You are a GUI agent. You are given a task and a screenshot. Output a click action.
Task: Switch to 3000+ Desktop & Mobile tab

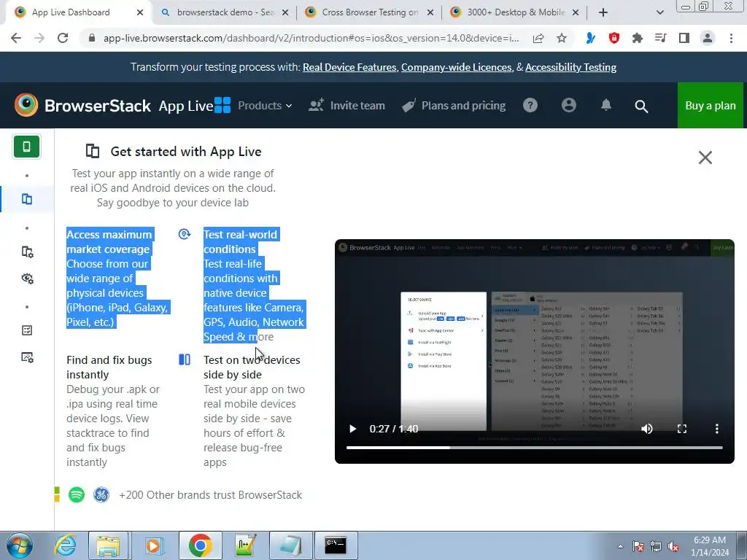(x=514, y=12)
